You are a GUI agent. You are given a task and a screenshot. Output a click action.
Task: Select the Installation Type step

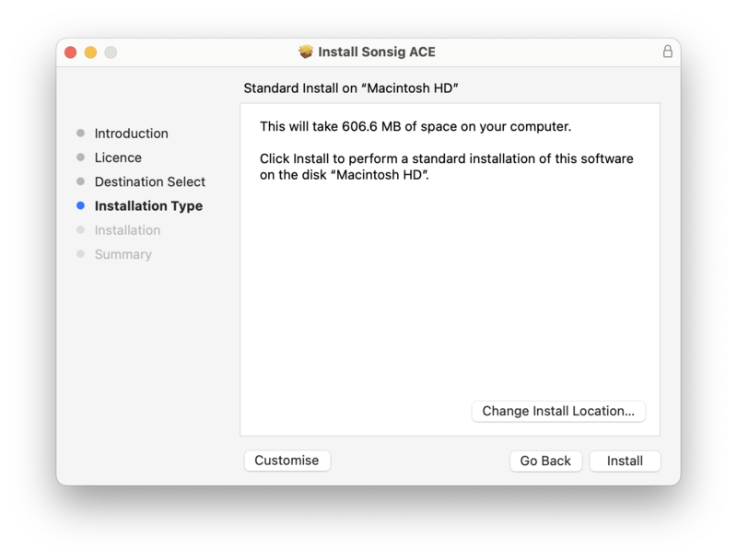148,206
